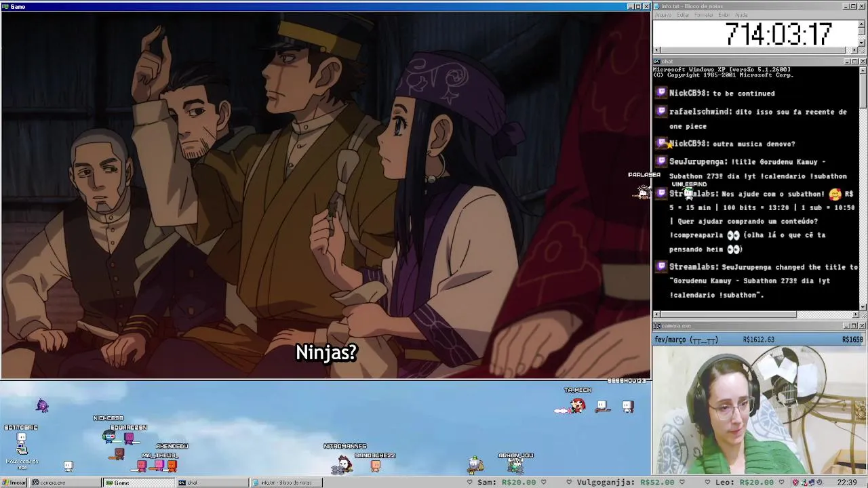Click the Notepad icon in info.txt title bar
868x488 pixels.
[x=657, y=6]
